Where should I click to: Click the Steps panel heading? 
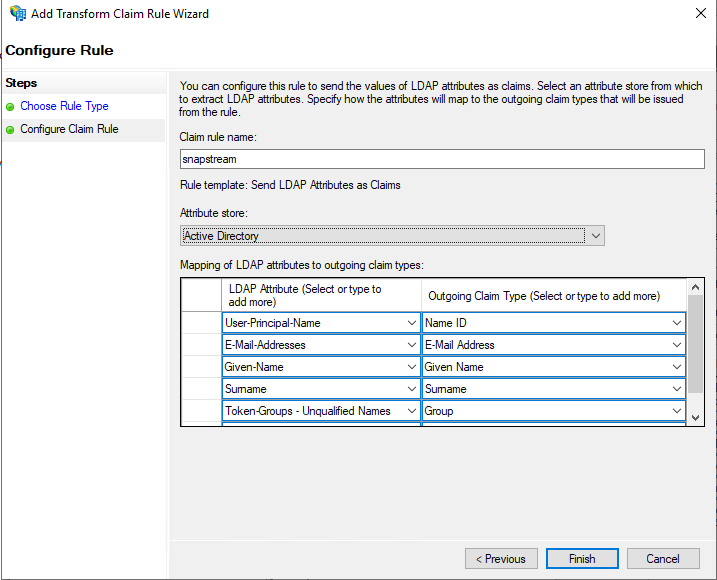[x=21, y=83]
